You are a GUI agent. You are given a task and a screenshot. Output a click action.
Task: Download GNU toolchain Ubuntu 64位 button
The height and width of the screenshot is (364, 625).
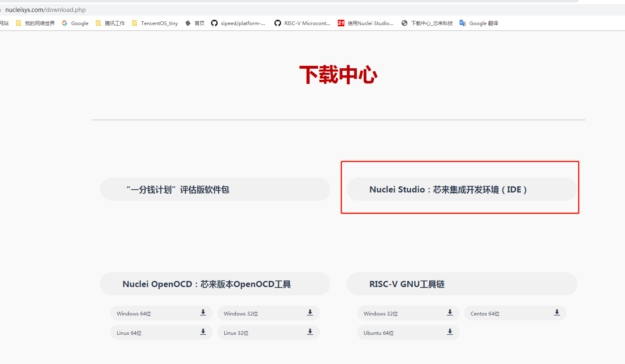point(408,332)
